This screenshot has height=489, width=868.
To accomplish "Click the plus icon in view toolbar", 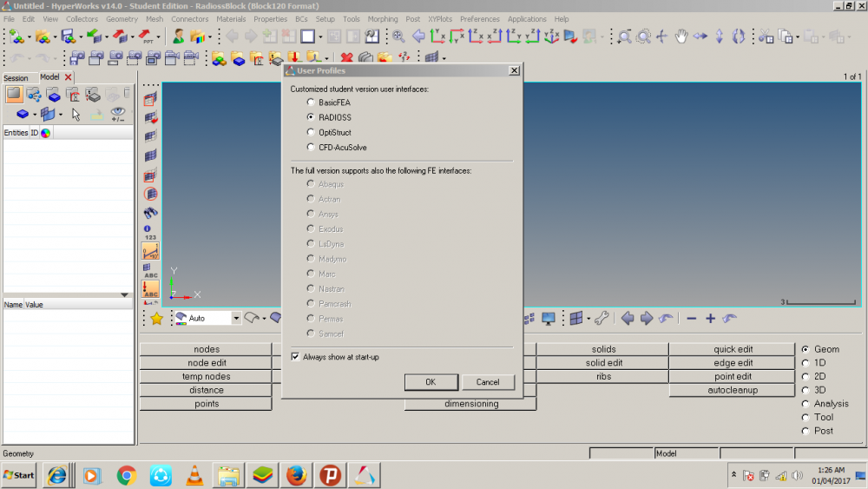I will (x=710, y=319).
